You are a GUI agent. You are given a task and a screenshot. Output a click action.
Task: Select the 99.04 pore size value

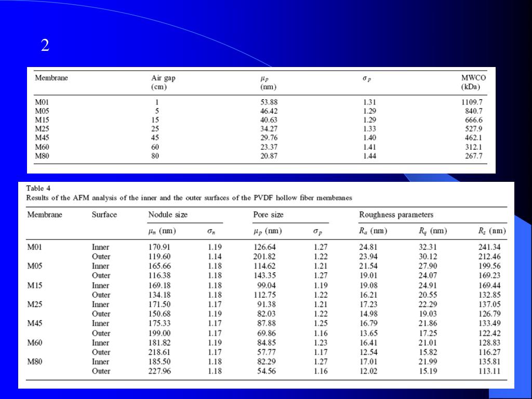coord(267,286)
